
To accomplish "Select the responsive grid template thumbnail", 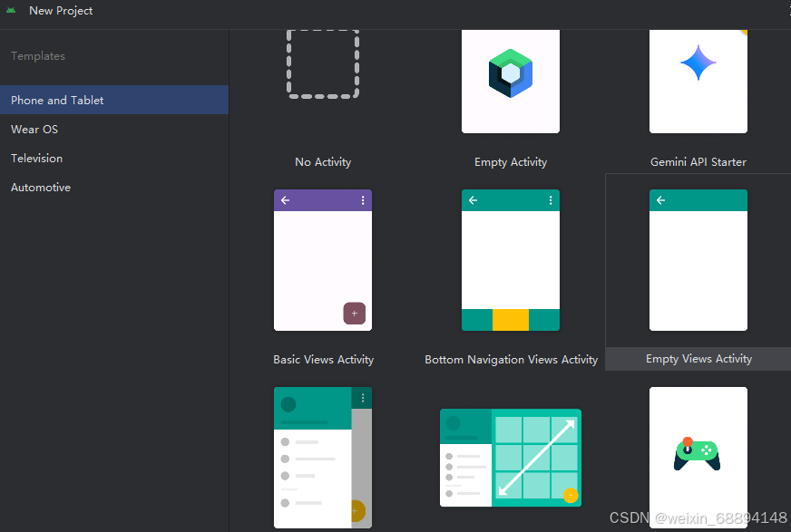I will point(511,458).
